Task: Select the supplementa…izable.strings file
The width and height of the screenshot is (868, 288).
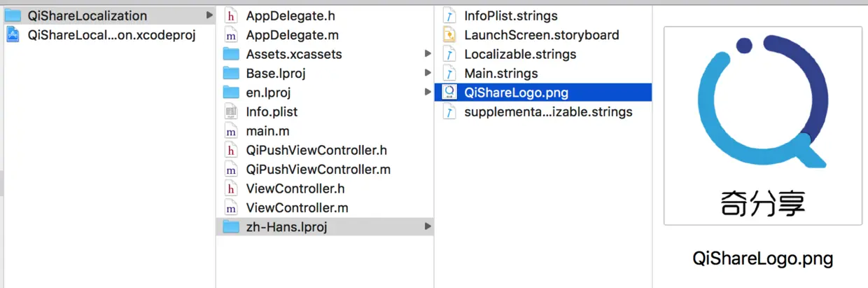Action: pos(548,111)
